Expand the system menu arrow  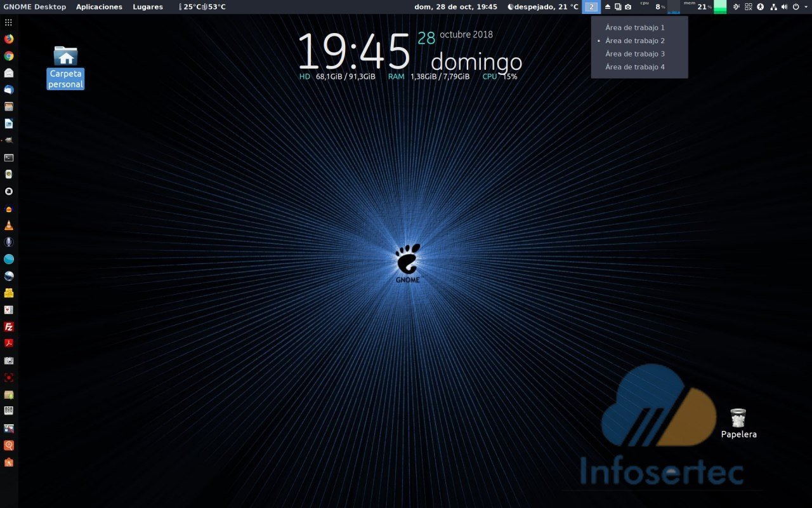(x=804, y=7)
